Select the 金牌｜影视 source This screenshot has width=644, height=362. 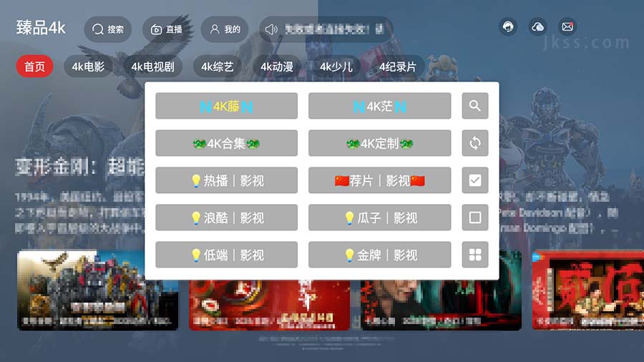(x=379, y=255)
